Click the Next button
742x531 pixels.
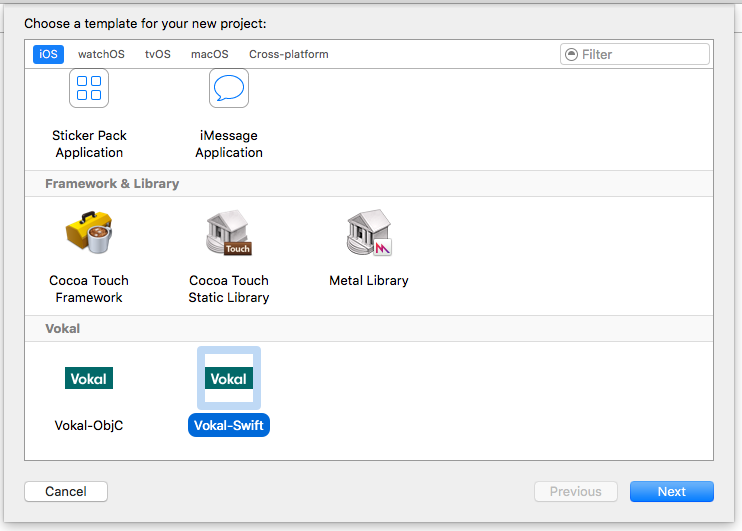click(671, 491)
